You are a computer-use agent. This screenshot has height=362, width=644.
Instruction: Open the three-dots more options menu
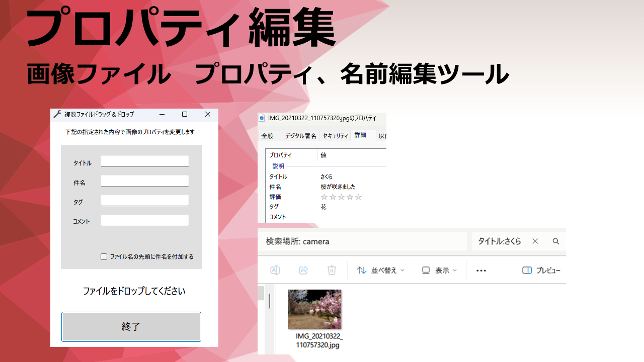tap(481, 270)
